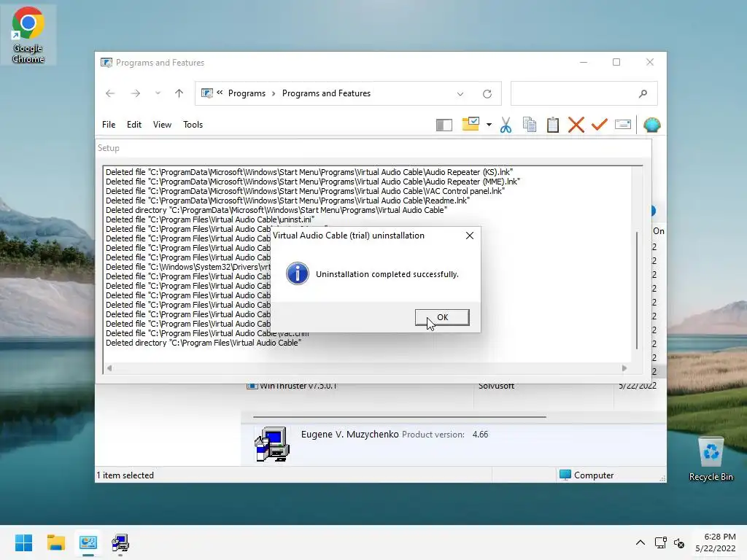
Task: Click the search magnifier icon
Action: [643, 94]
